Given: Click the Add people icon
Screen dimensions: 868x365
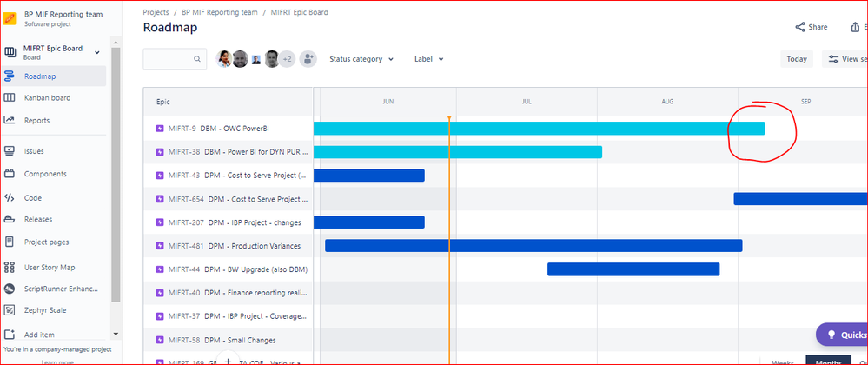Looking at the screenshot, I should (x=308, y=59).
